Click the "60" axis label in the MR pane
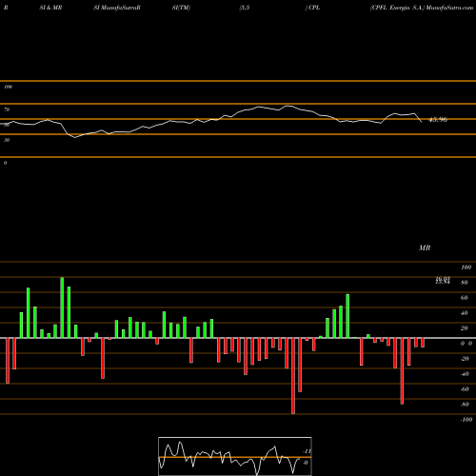The width and height of the screenshot is (476, 476). point(465,298)
